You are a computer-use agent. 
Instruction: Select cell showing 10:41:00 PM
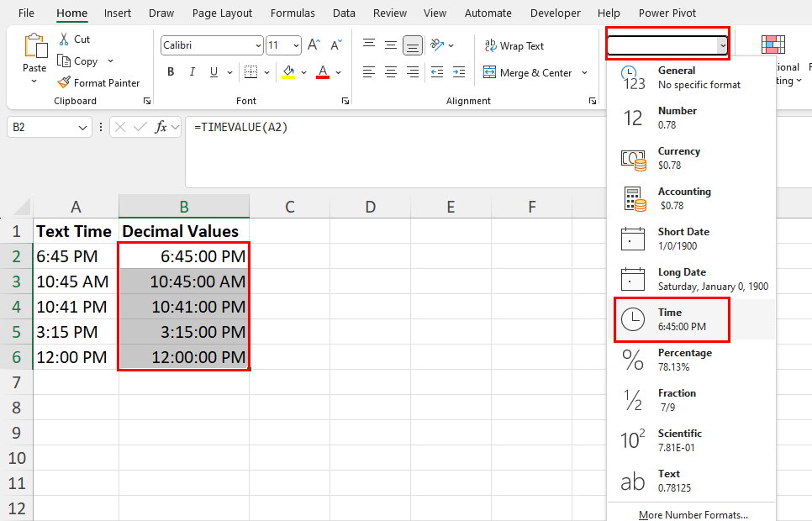pyautogui.click(x=184, y=307)
